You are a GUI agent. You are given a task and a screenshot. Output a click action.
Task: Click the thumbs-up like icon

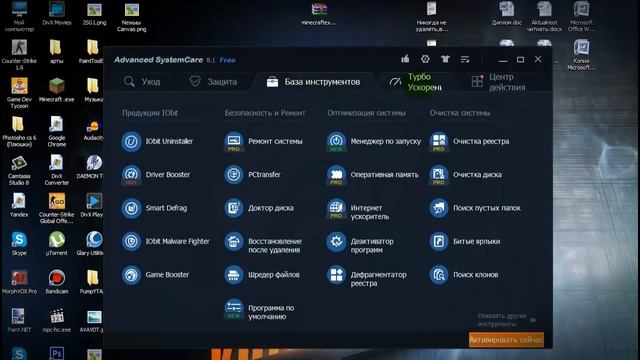point(405,59)
